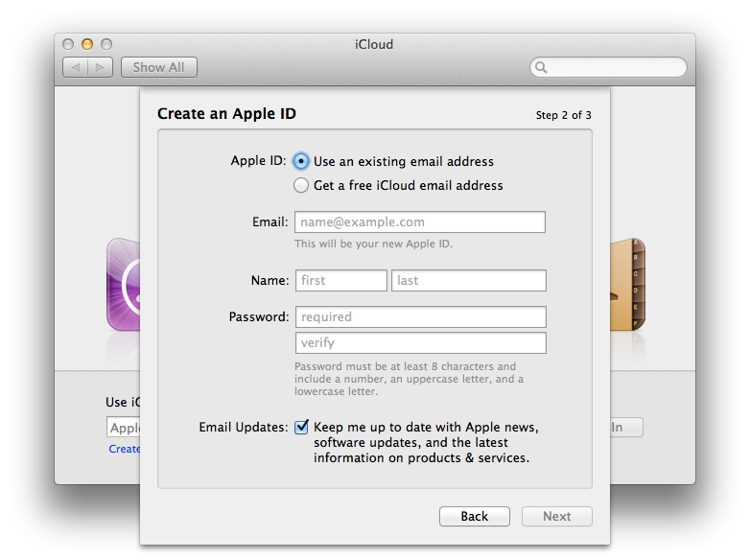750x560 pixels.
Task: Go forward with the toolbar right arrow
Action: (x=100, y=67)
